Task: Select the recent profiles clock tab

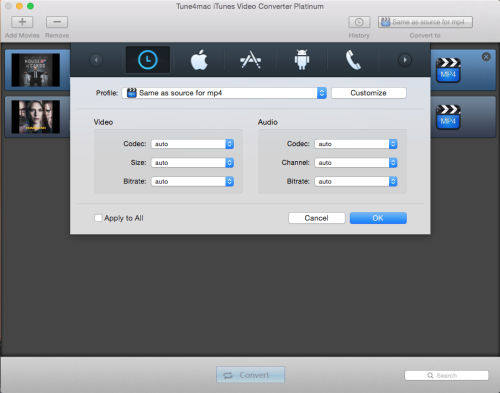Action: coord(148,60)
